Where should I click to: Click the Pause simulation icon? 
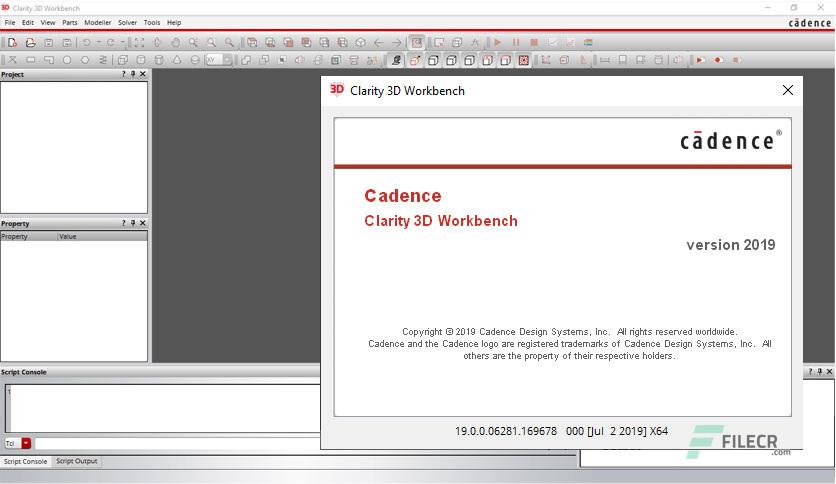516,43
